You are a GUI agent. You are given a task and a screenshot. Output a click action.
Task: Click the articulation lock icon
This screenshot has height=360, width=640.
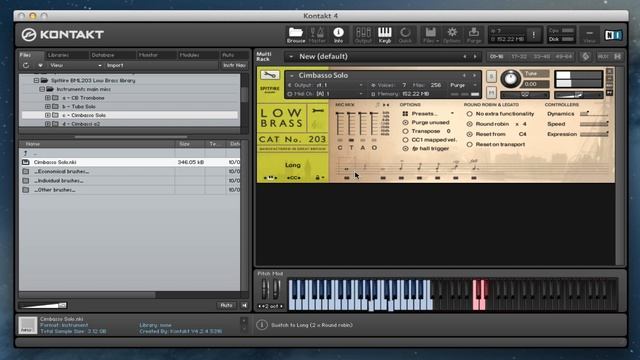click(318, 178)
